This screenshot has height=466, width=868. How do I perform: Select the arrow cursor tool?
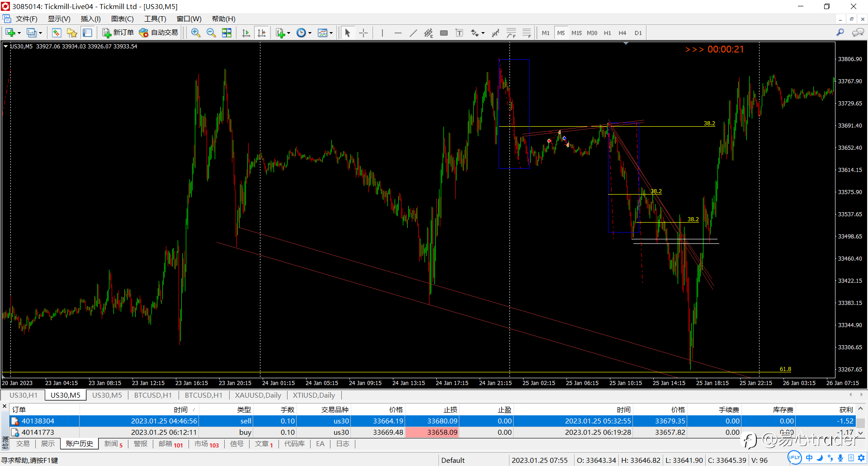pyautogui.click(x=348, y=33)
